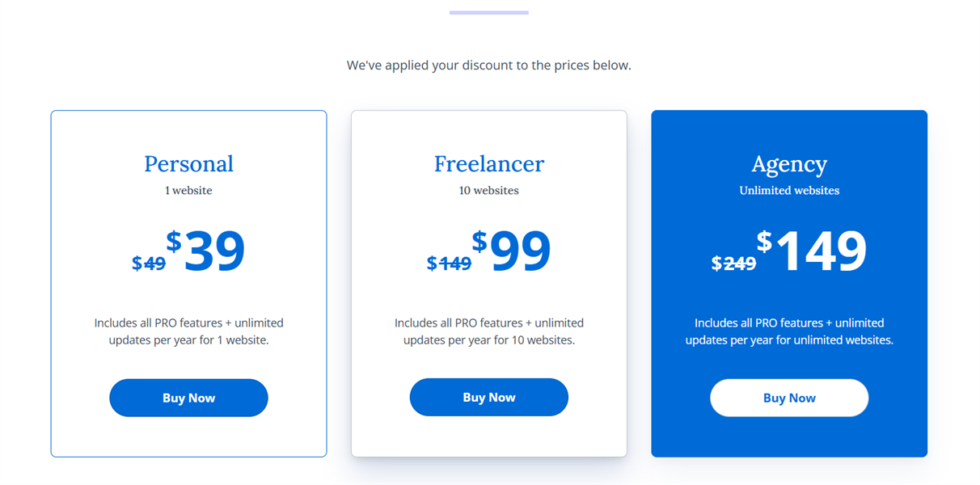Click the discount applied notice text
Image resolution: width=980 pixels, height=485 pixels.
pyautogui.click(x=489, y=65)
